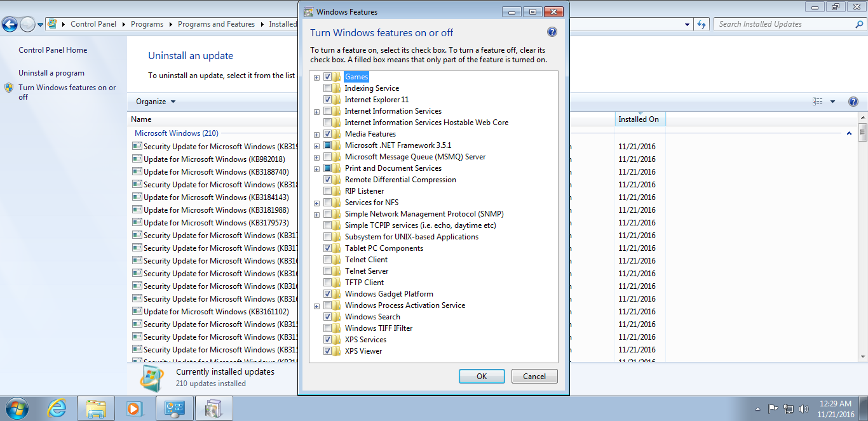This screenshot has height=421, width=868.
Task: Expand the Games feature tree node
Action: 316,77
